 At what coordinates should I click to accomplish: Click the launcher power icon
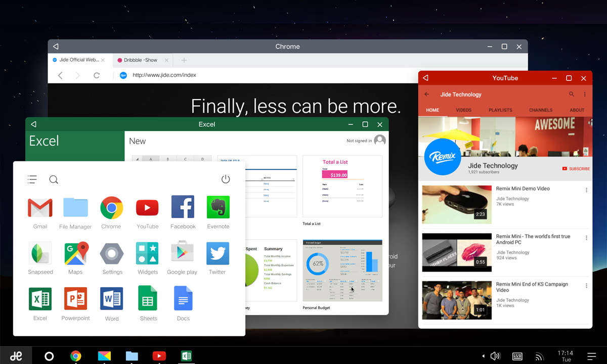[x=226, y=179]
